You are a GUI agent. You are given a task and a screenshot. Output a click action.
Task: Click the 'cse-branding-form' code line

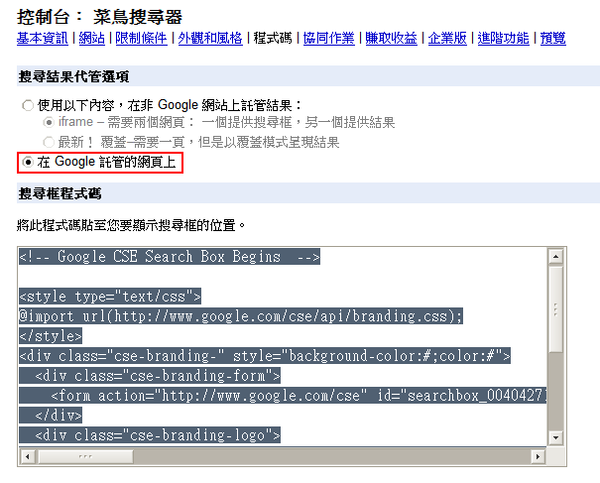[x=150, y=376]
